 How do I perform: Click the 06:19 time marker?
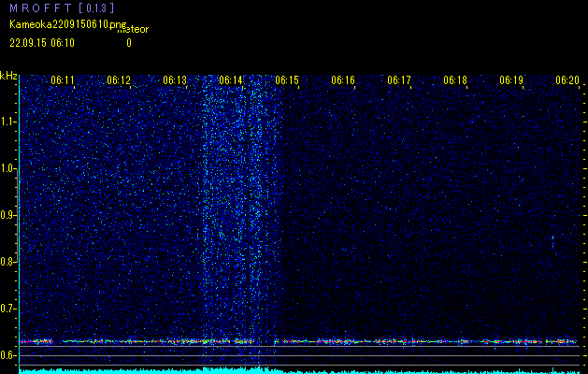tap(511, 79)
